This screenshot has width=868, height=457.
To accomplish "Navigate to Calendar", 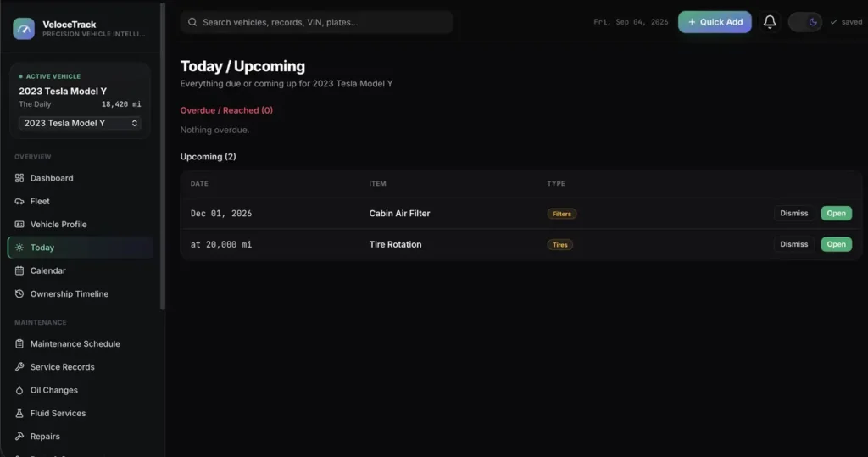I will pos(81,270).
